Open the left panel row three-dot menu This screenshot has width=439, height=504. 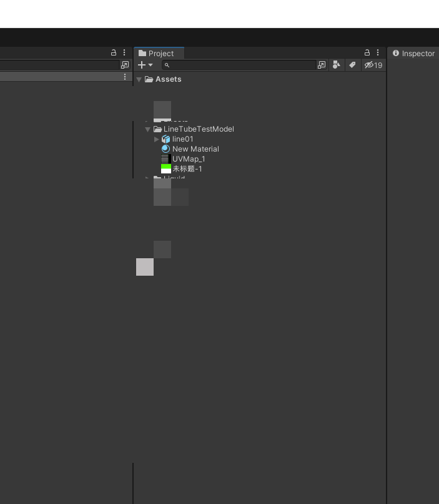[x=125, y=77]
